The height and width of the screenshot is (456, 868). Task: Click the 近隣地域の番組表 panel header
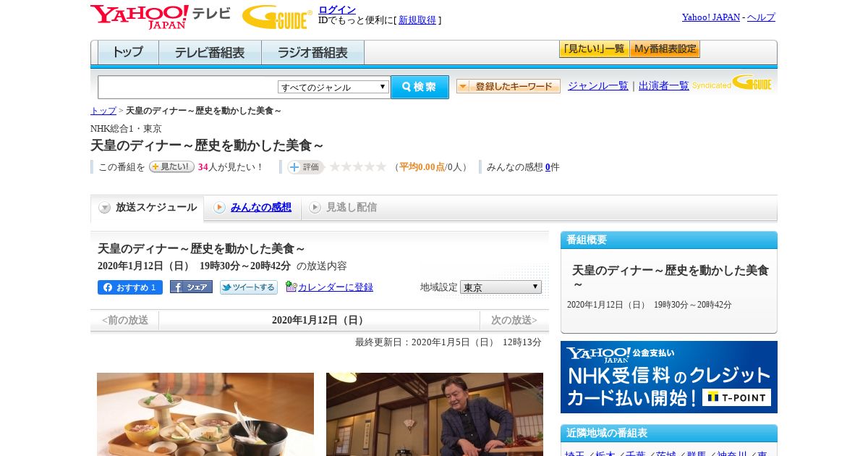point(669,434)
